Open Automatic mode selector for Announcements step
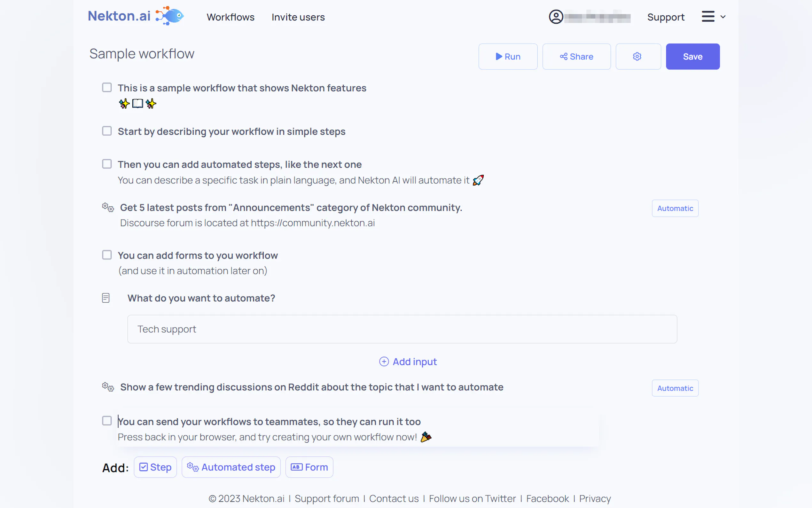812x508 pixels. click(675, 208)
